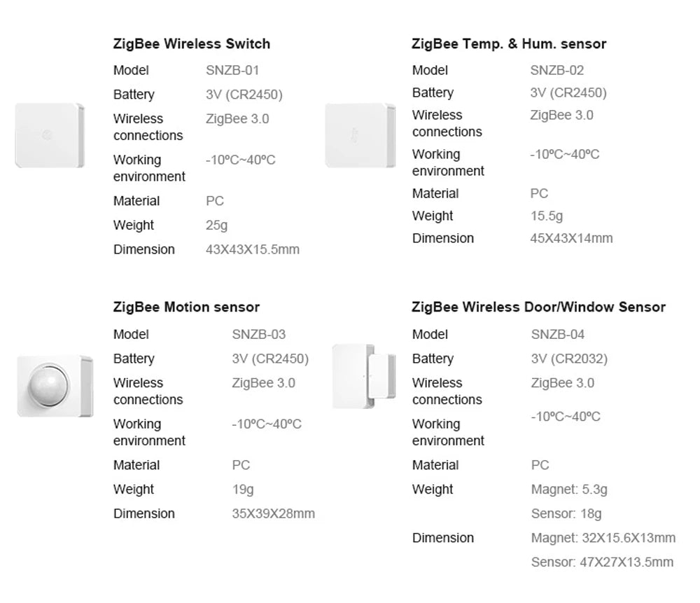Screen dimensions: 700x603
Task: Click the 43X43X15.5mm dimension value
Action: tap(252, 249)
